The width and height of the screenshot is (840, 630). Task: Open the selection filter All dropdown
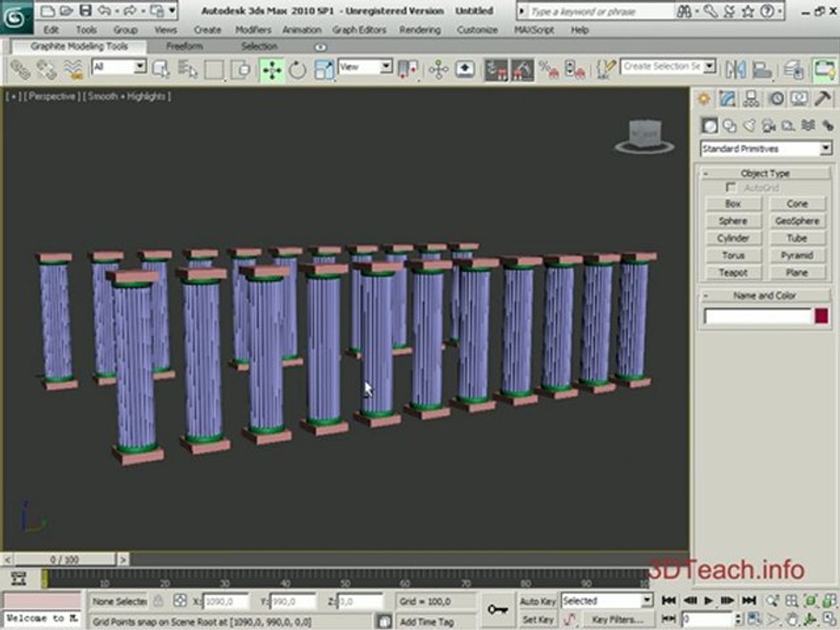[x=140, y=66]
